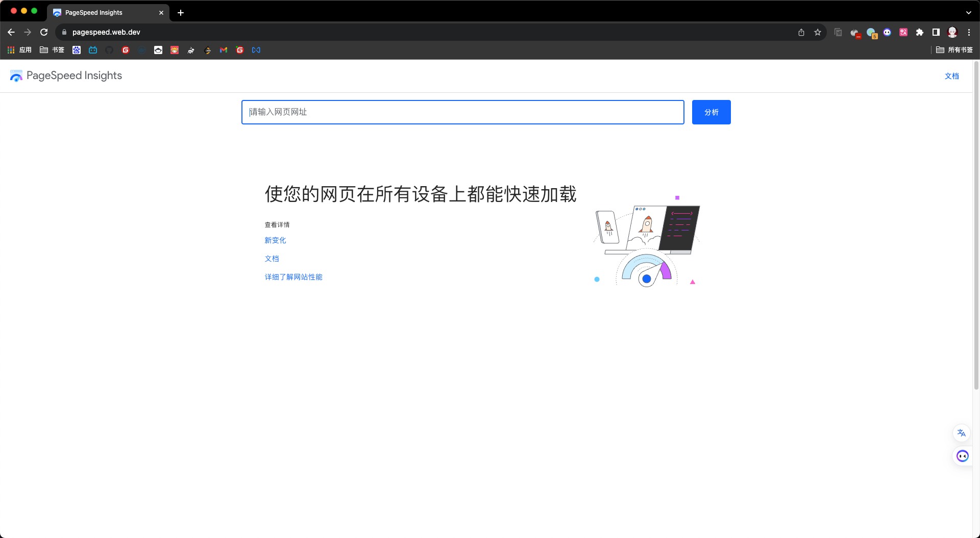Select the PageSpeed Insights tab

click(102, 13)
